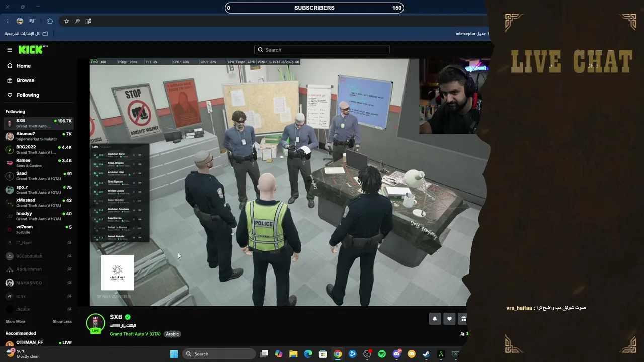The height and width of the screenshot is (362, 644).
Task: Open the yellow Discord icon on taskbar
Action: [412, 354]
